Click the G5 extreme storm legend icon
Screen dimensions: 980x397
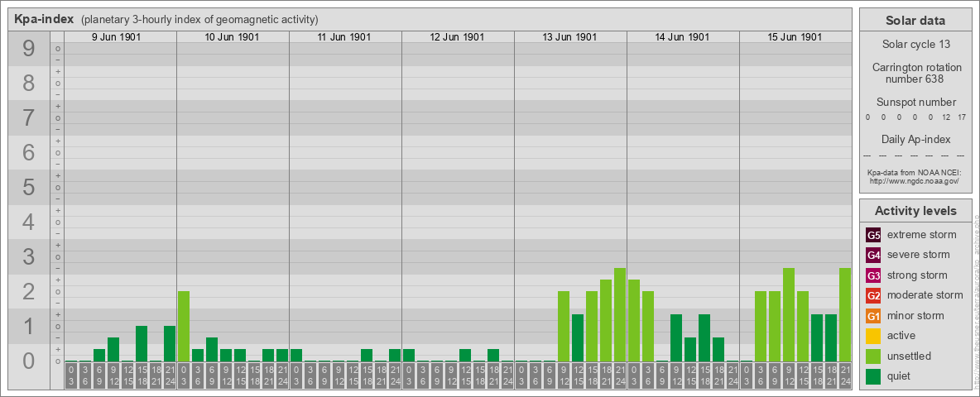[873, 235]
